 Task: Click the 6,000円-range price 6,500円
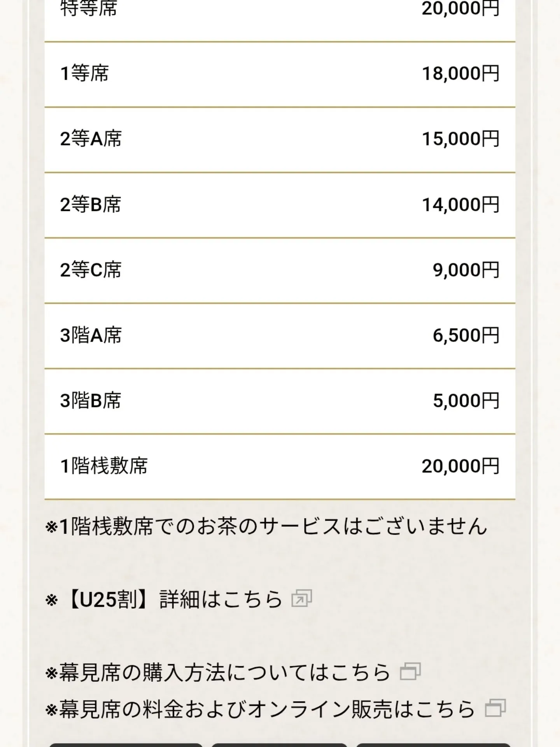point(466,335)
